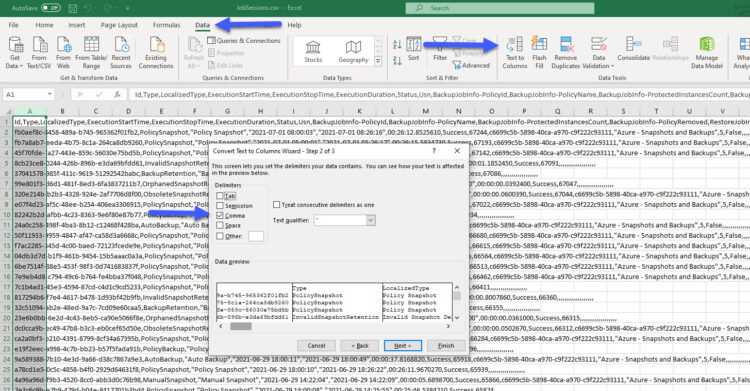Open the Help tab
This screenshot has height=391, width=750.
(x=294, y=25)
